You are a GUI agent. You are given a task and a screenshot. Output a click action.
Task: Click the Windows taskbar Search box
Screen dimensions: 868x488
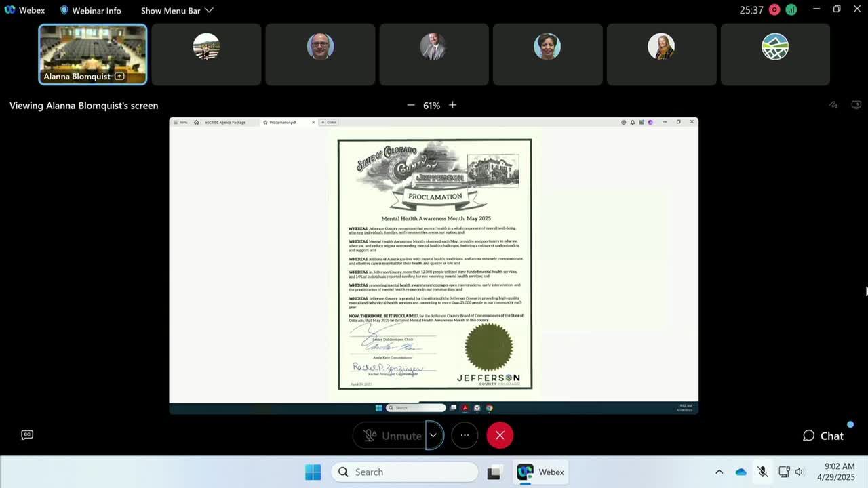click(405, 472)
